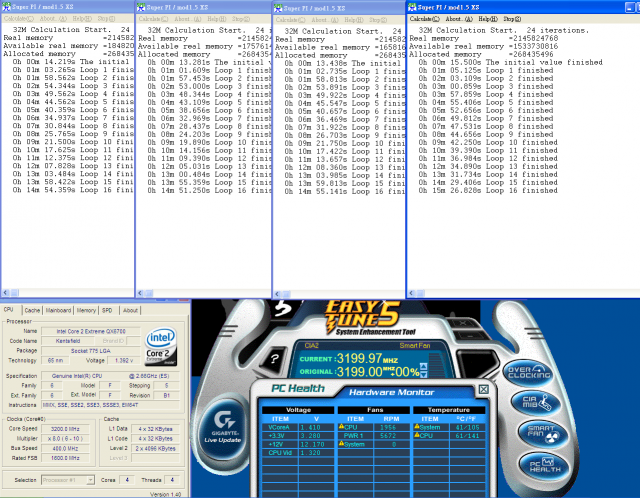The image size is (640, 498).
Task: Click the PC Health round button
Action: (x=544, y=465)
